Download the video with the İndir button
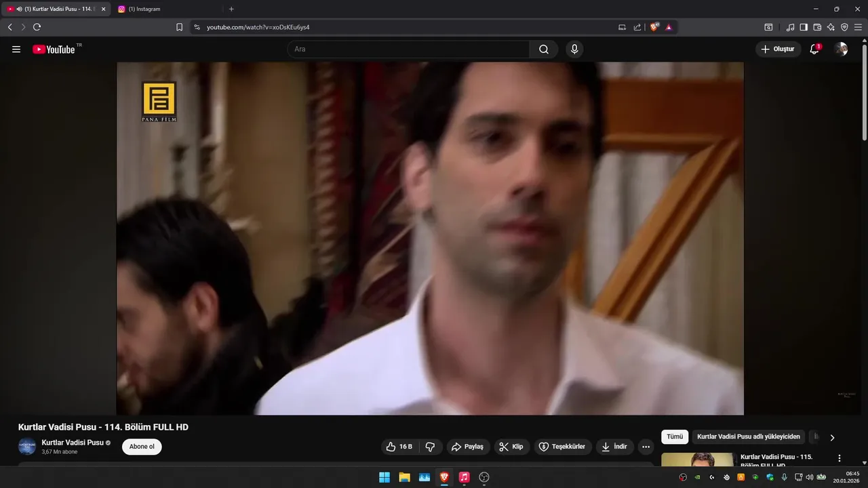The height and width of the screenshot is (488, 868). [614, 447]
